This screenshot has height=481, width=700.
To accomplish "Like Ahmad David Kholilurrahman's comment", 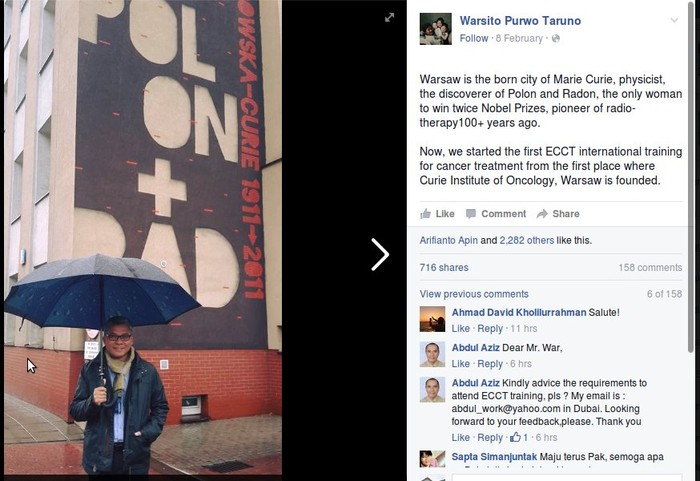I will [460, 329].
